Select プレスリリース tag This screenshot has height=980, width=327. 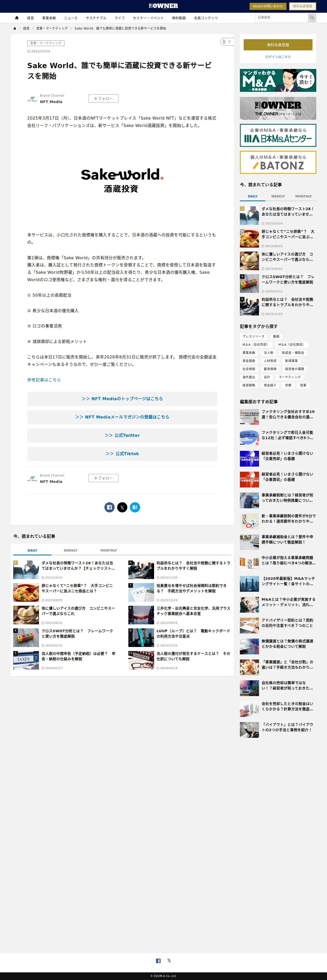point(253,336)
